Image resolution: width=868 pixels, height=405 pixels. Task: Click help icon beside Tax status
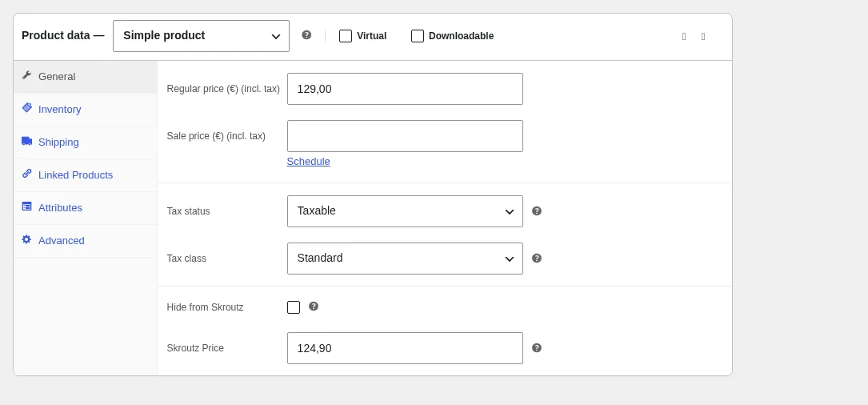[537, 211]
